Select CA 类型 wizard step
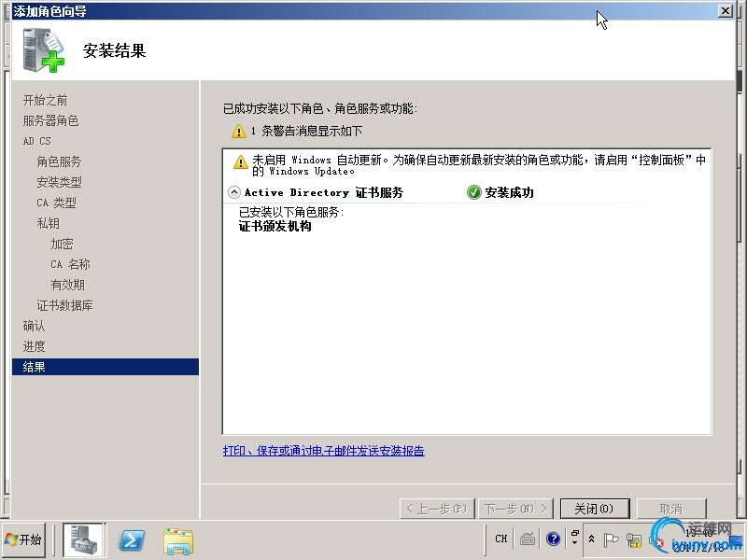 [56, 203]
